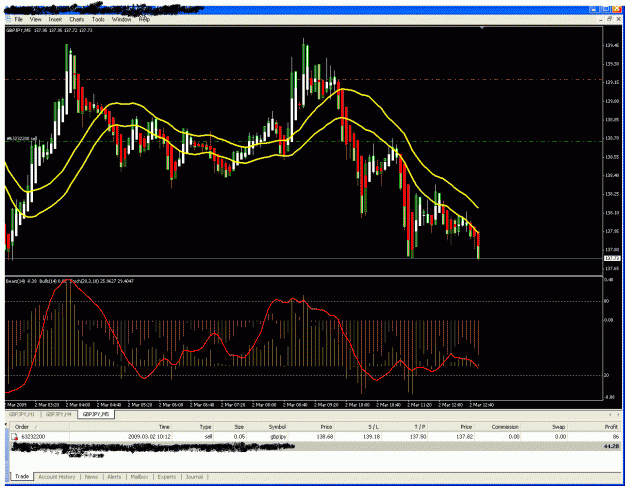This screenshot has width=625, height=486.
Task: Close the chart child window
Action: pyautogui.click(x=618, y=19)
